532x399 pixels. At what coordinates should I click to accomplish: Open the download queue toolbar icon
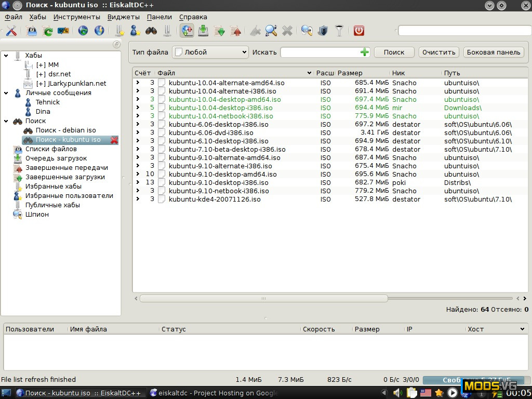point(203,31)
